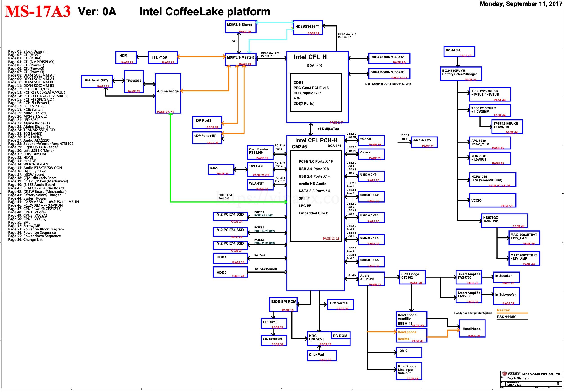564x392 pixels.
Task: Select the USB TypeC (TBT) block
Action: pos(97,81)
